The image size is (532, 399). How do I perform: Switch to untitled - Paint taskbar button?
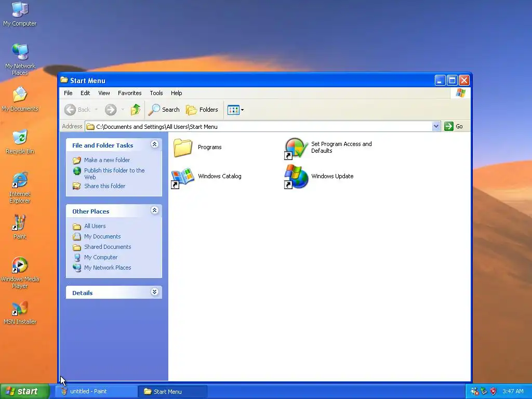[x=96, y=392]
